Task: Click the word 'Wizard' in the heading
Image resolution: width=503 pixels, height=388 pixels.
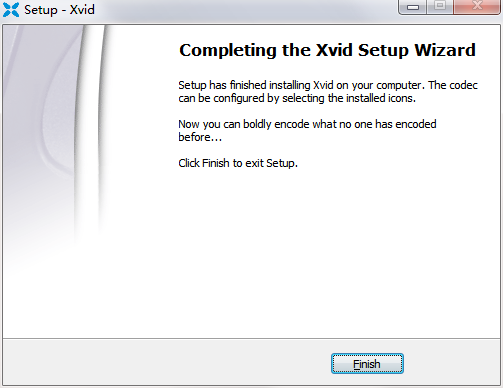Action: coord(445,50)
